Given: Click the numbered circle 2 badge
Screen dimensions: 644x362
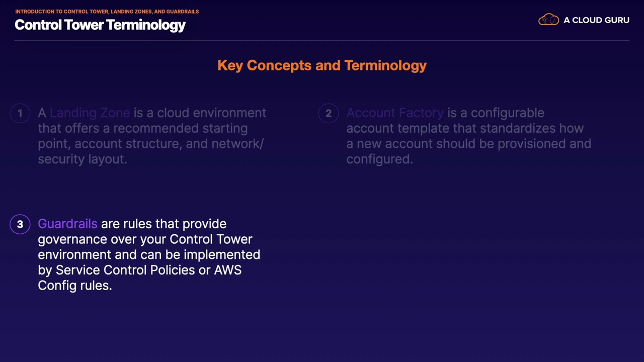Looking at the screenshot, I should click(x=329, y=114).
